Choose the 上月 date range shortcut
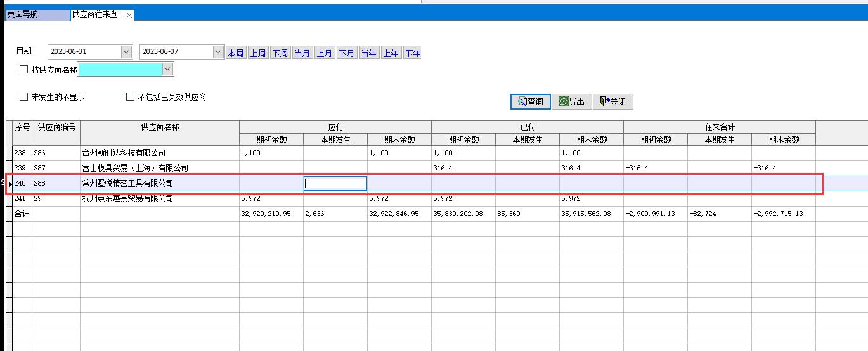Screen dimensions: 868x351 click(x=324, y=53)
